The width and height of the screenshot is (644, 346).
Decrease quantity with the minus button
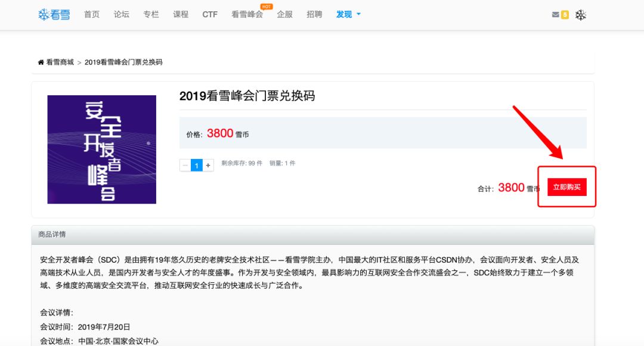coord(185,165)
